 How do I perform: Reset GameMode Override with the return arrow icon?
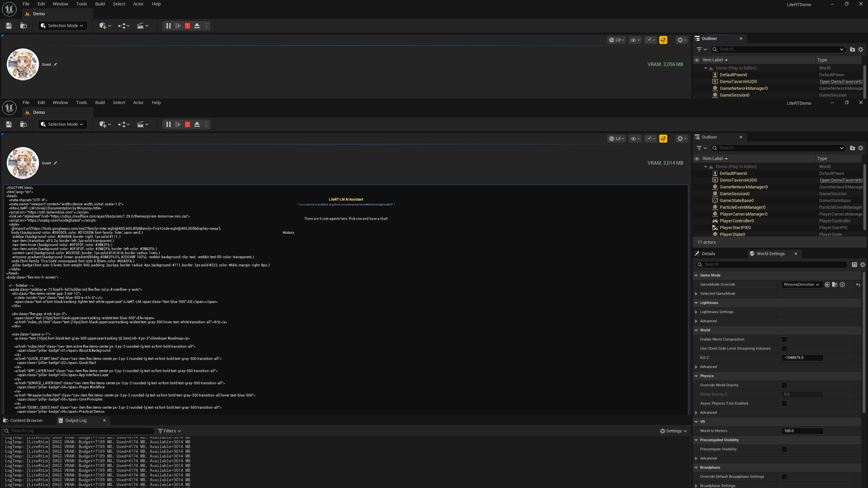click(858, 285)
